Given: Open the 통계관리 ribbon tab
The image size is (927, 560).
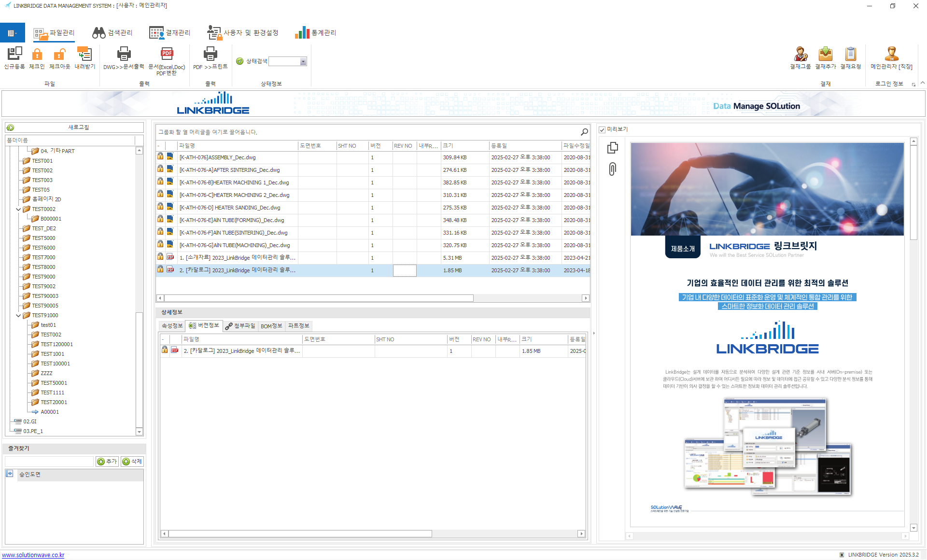Looking at the screenshot, I should click(x=316, y=33).
